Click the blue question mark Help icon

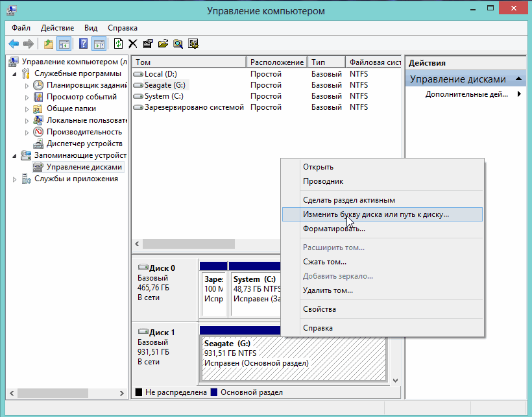[x=84, y=44]
